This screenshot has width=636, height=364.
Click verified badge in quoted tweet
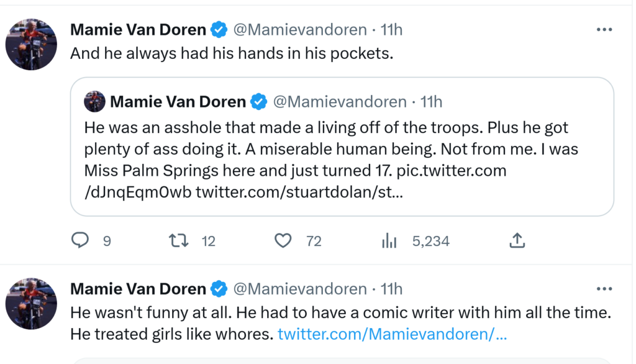[x=258, y=101]
